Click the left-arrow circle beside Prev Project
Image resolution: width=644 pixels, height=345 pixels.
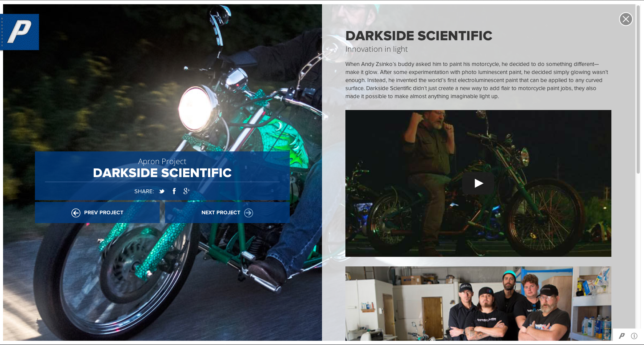point(76,213)
